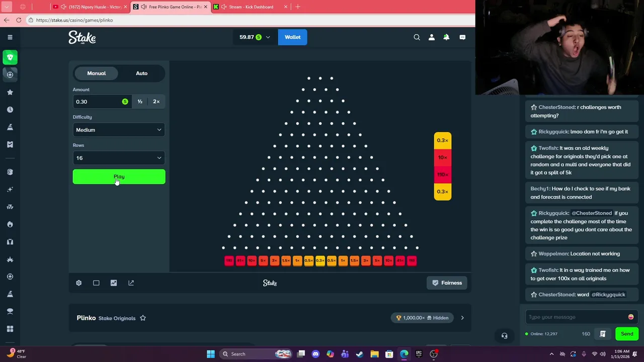Open Steam from the Windows taskbar

click(x=360, y=354)
